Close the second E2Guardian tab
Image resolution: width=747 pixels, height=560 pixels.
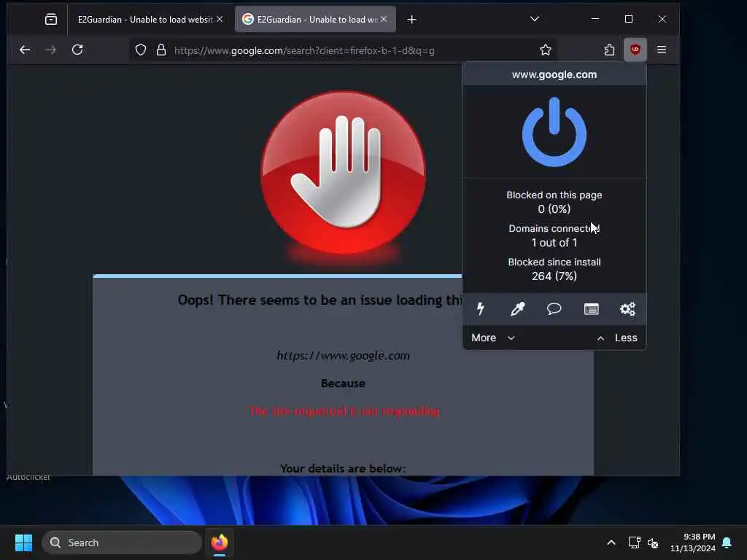pyautogui.click(x=384, y=19)
